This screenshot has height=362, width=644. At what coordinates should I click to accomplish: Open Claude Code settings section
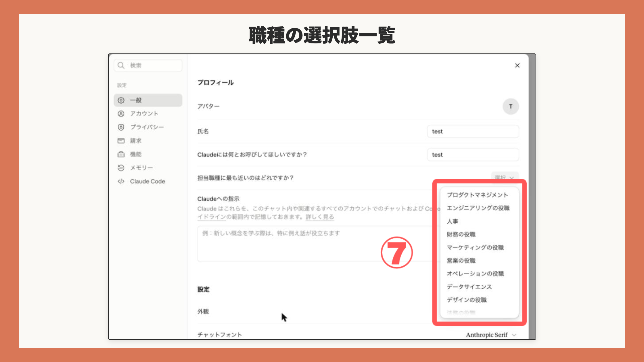coord(148,181)
